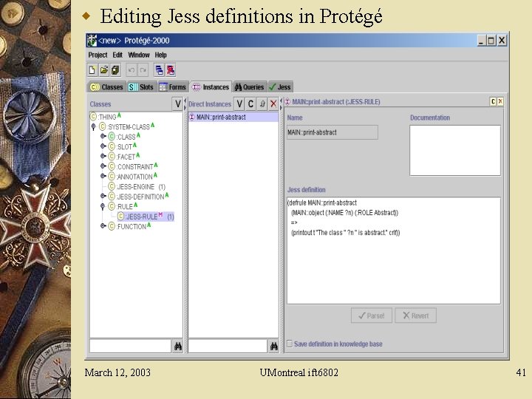Select the :CONSTRAINT class
This screenshot has width=532, height=399.
[133, 166]
